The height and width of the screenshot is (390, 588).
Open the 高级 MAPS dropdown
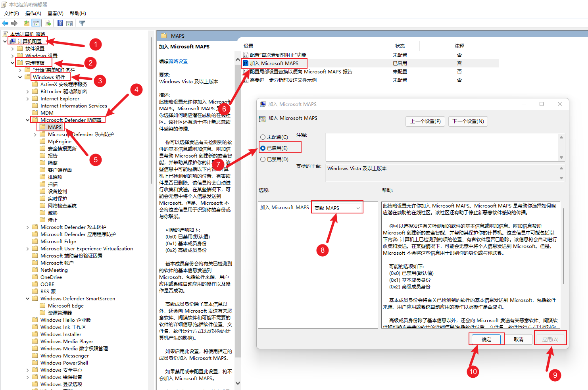tap(337, 208)
